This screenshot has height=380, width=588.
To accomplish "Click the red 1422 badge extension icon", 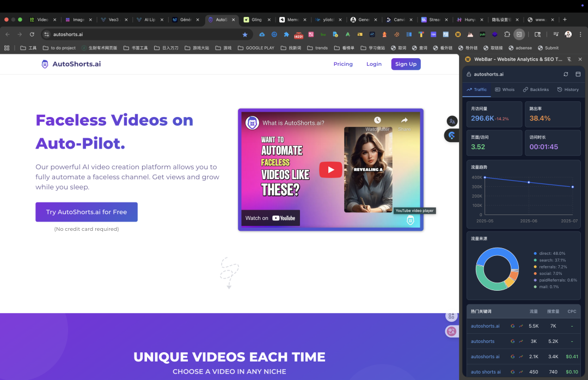I will point(298,35).
